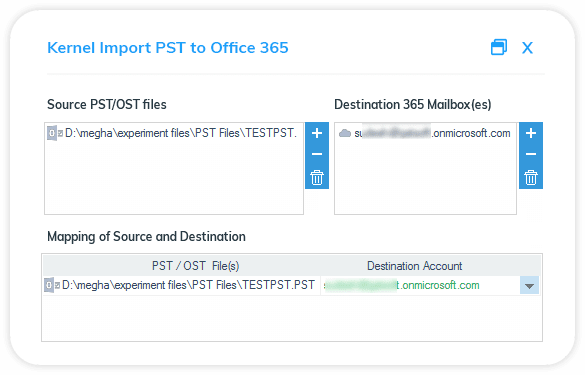Click the file icon in the mapping row
This screenshot has width=585, height=375.
(x=49, y=285)
